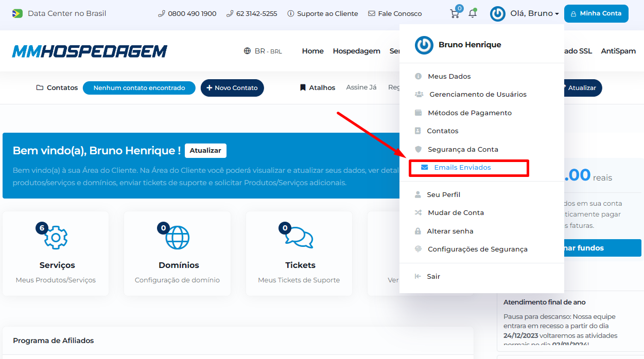Viewport: 644px width, 359px height.
Task: Open the AntiSpam menu item
Action: pos(618,51)
